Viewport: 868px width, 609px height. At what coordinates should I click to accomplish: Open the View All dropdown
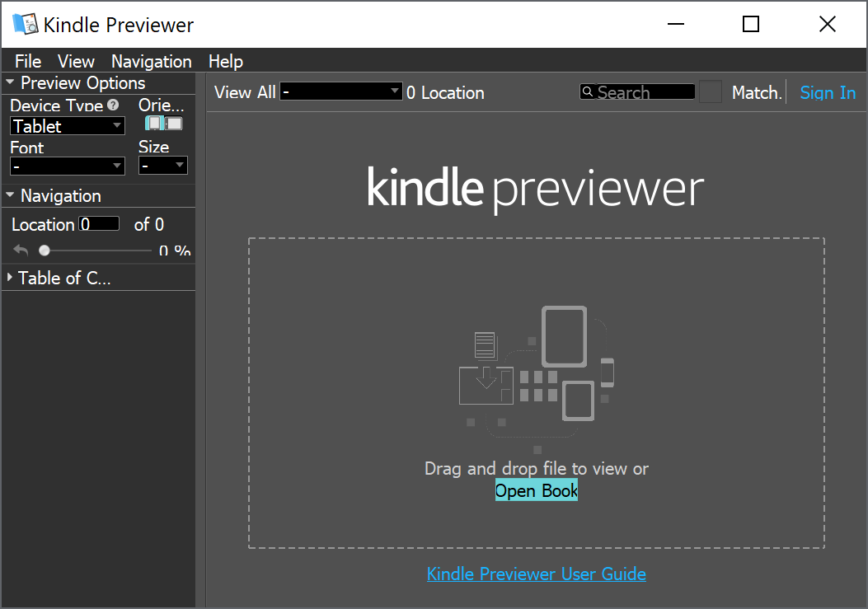(341, 91)
